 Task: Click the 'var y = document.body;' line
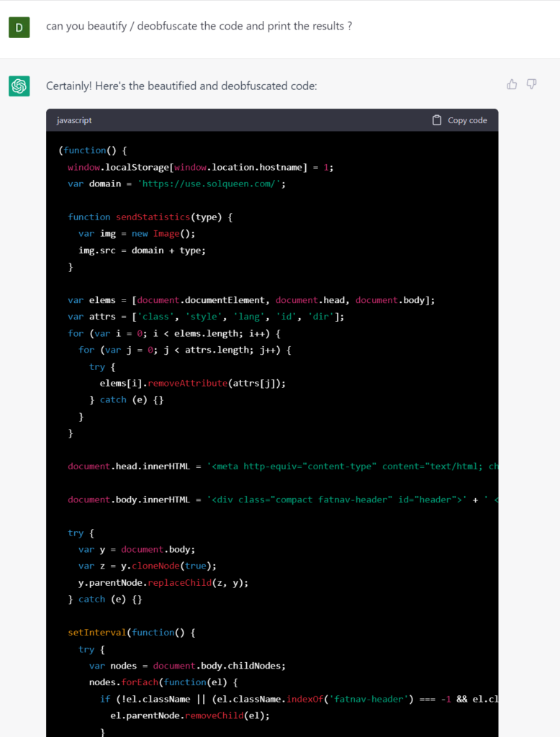tap(137, 549)
